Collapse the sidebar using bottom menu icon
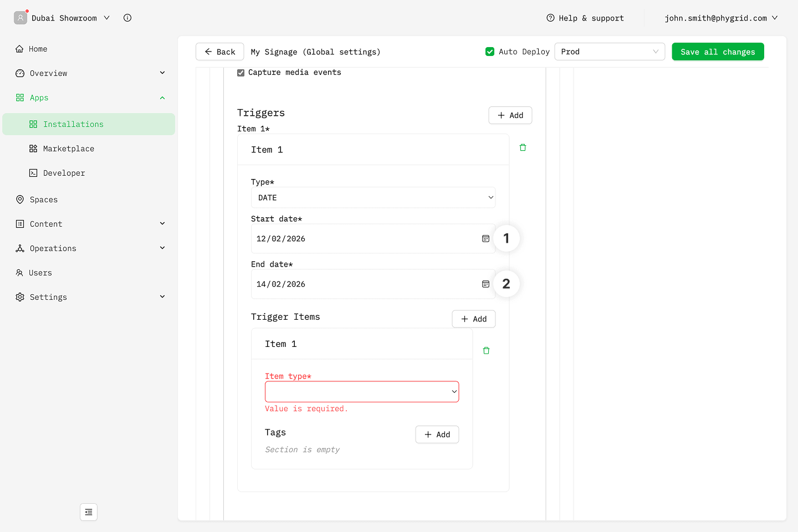This screenshot has height=532, width=798. (89, 512)
